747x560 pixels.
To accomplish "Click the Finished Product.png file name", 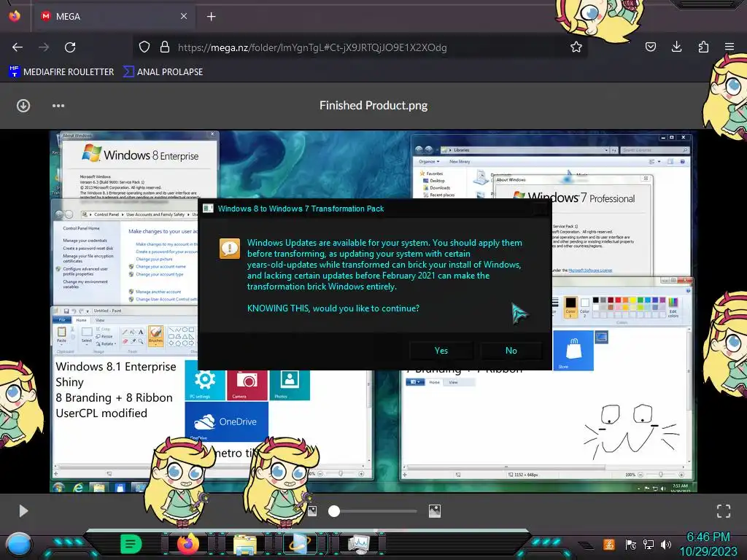I will 373,105.
